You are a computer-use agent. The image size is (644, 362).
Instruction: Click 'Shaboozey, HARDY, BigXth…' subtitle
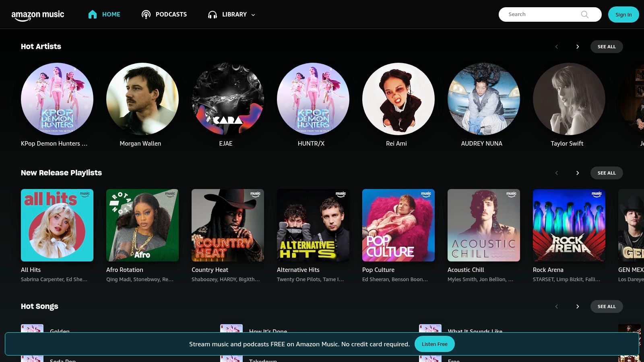[x=226, y=280]
